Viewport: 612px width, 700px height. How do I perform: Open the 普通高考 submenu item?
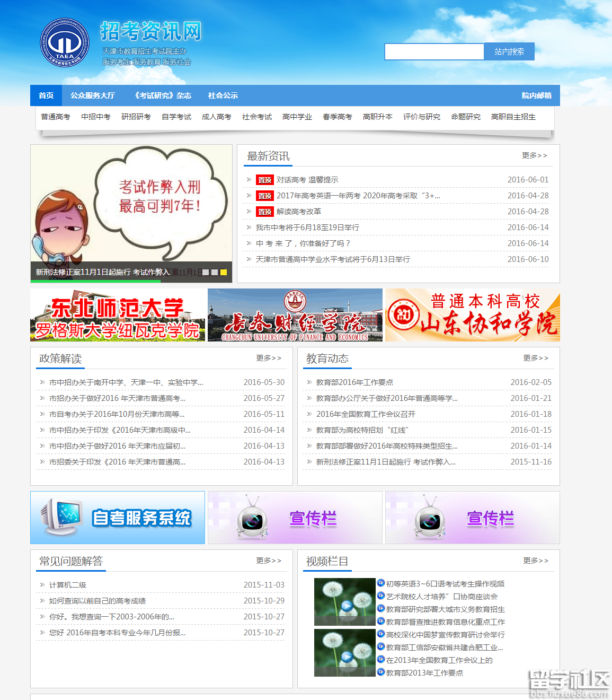(x=56, y=117)
